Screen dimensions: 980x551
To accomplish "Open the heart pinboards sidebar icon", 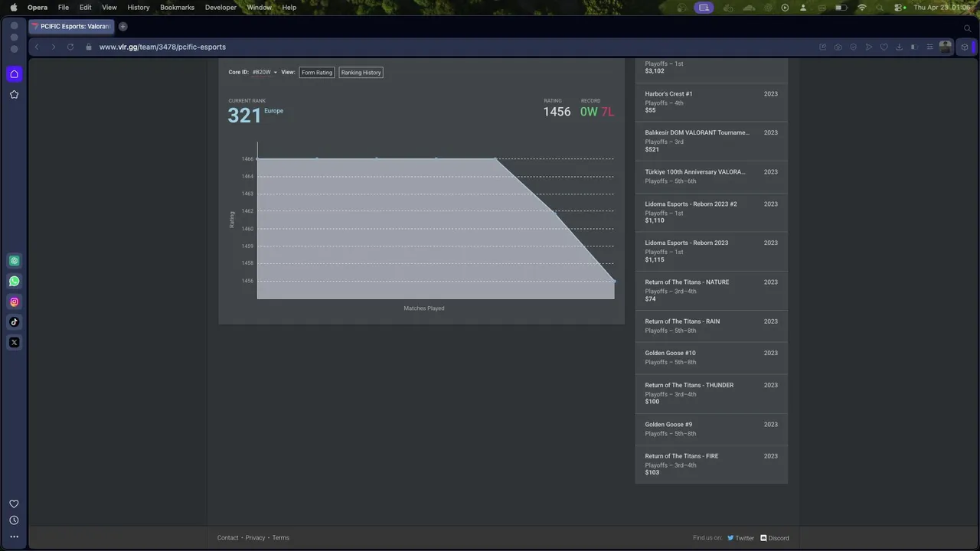I will [x=14, y=504].
